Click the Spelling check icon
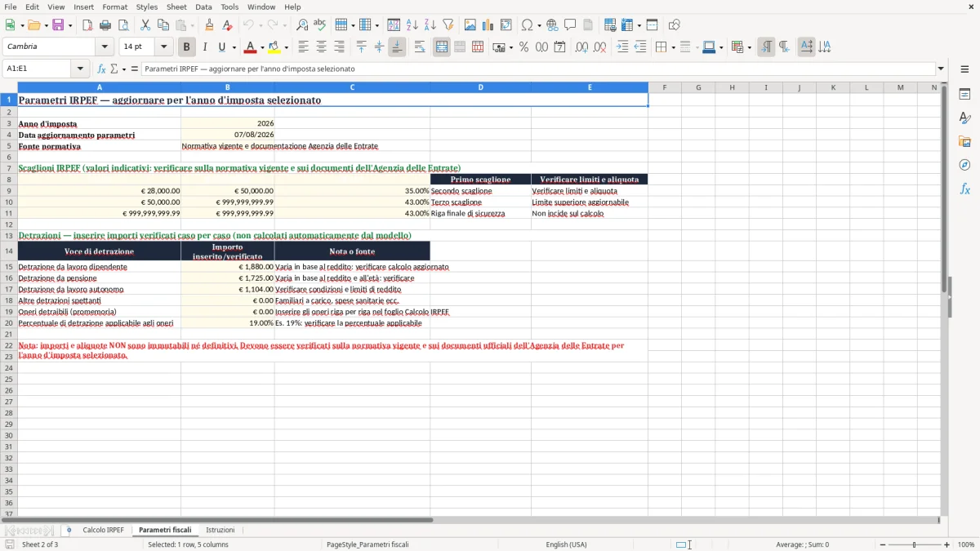This screenshot has width=980, height=551. tap(320, 25)
